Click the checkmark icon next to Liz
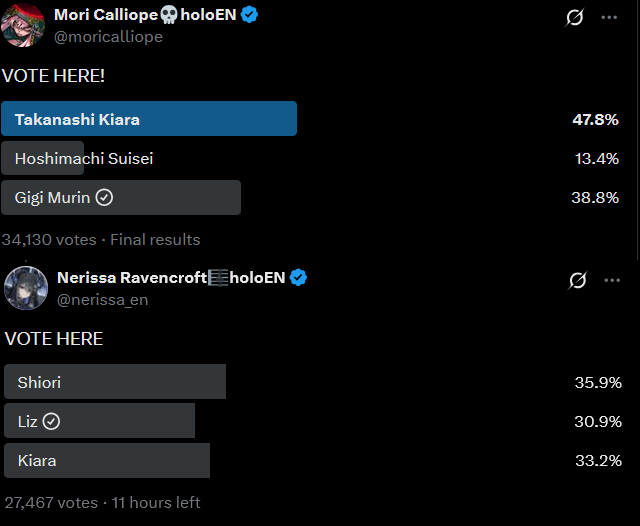 (52, 422)
